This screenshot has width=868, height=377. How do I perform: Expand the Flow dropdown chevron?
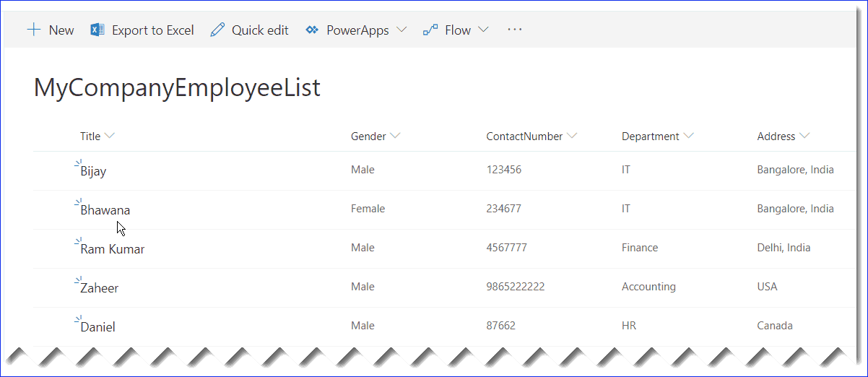[x=484, y=30]
